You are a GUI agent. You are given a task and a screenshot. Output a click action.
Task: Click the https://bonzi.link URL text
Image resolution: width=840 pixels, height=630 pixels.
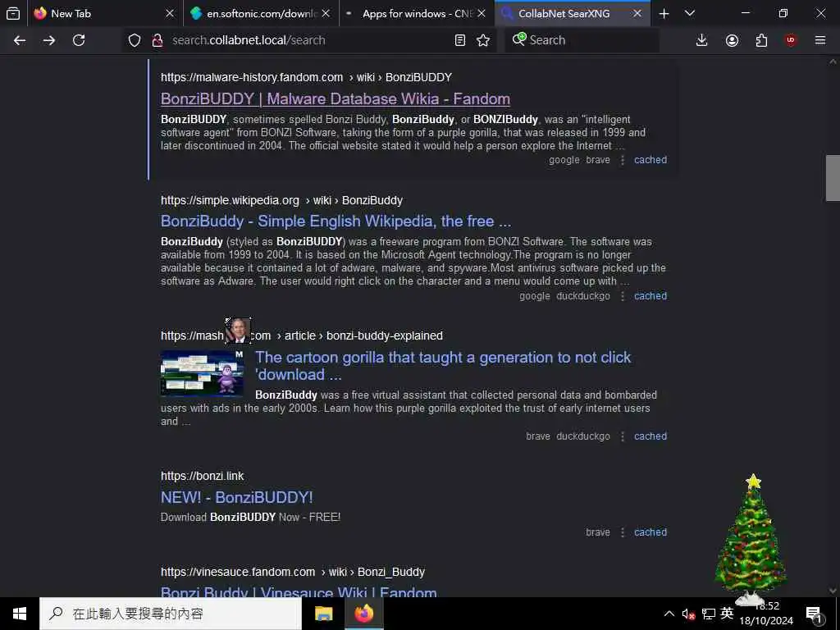202,476
